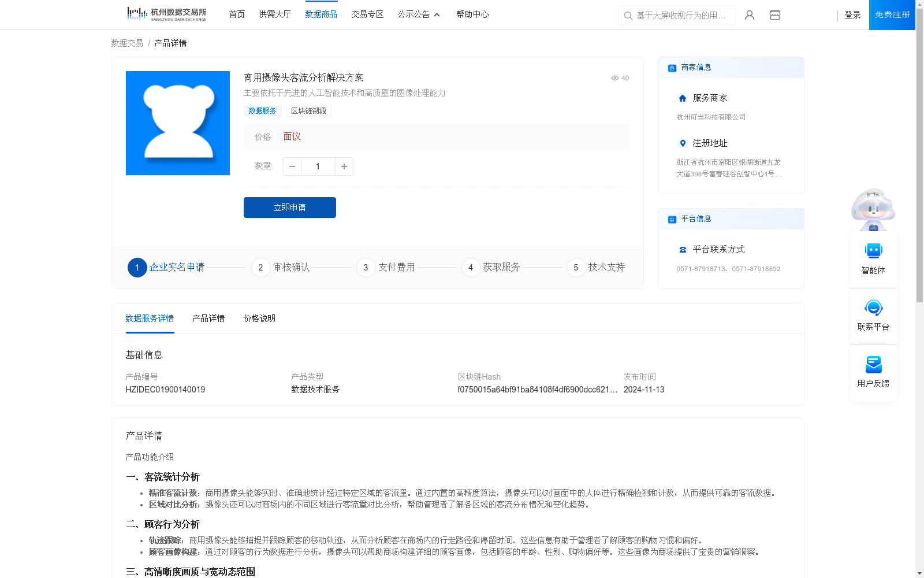Click the price value 面议
Viewport: 924px width, 578px height.
(292, 136)
